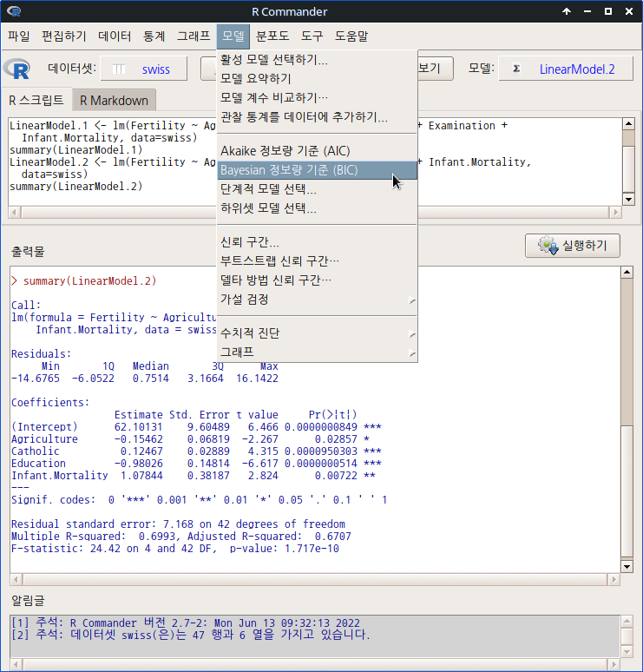Select 델타 방법 신뢰 구간 entry
This screenshot has height=672, width=643.
pos(317,280)
